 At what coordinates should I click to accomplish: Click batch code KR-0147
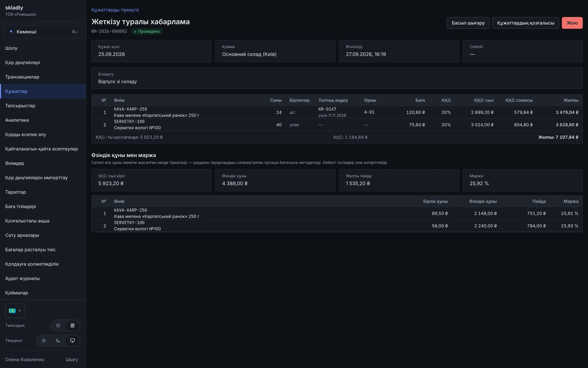click(327, 109)
